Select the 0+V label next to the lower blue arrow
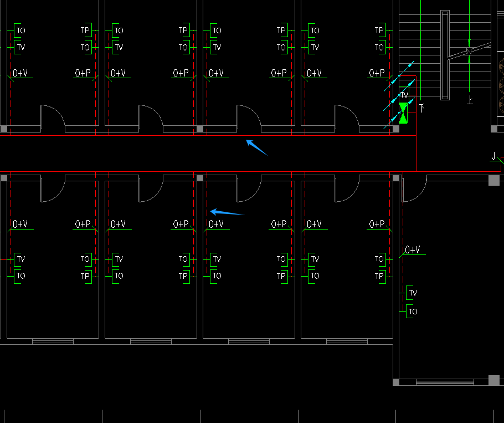This screenshot has height=423, width=504. pyautogui.click(x=216, y=224)
